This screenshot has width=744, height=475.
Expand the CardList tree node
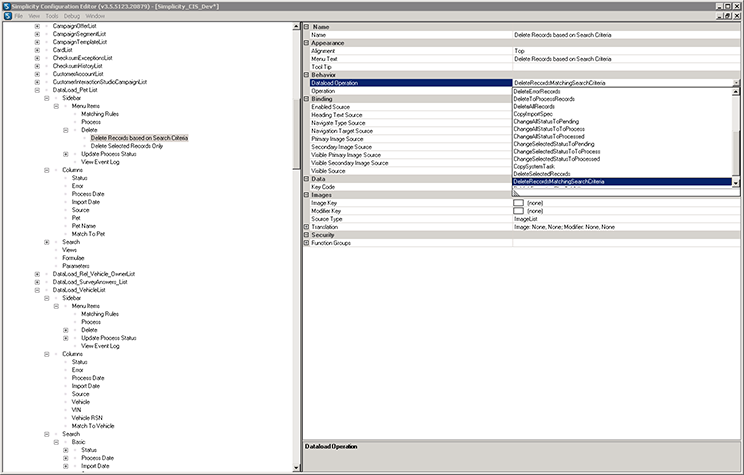[37, 50]
